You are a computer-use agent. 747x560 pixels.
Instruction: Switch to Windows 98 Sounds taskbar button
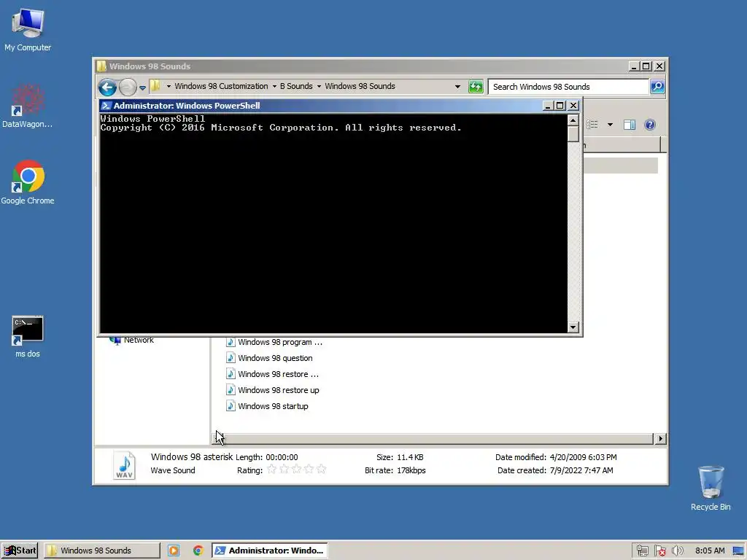pyautogui.click(x=102, y=551)
